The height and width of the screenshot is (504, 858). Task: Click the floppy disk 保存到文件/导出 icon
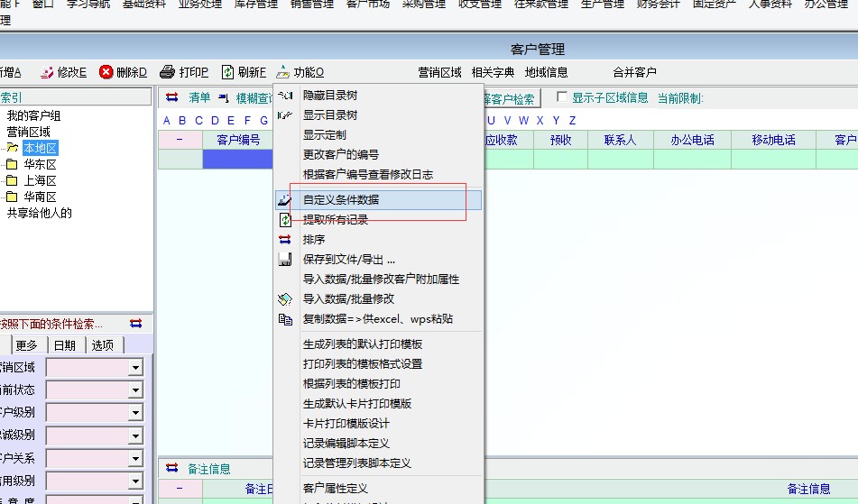pyautogui.click(x=285, y=260)
